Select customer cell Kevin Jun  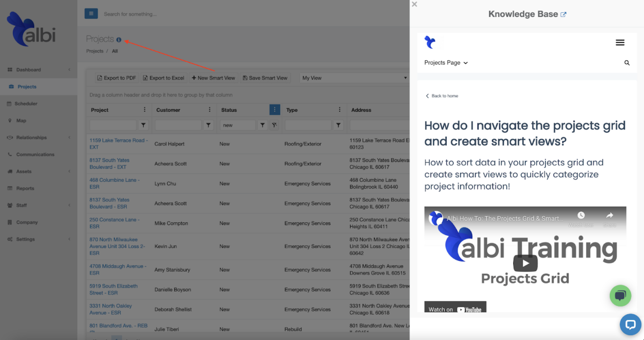[x=165, y=246]
